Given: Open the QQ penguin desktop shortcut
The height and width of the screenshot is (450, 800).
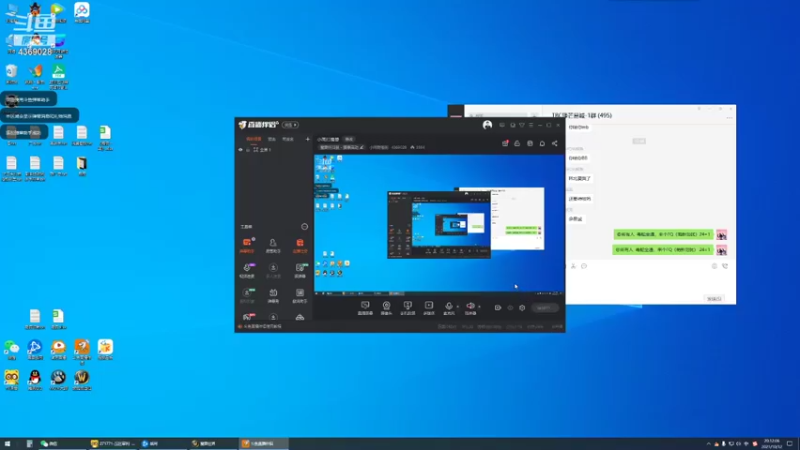Looking at the screenshot, I should click(x=35, y=380).
